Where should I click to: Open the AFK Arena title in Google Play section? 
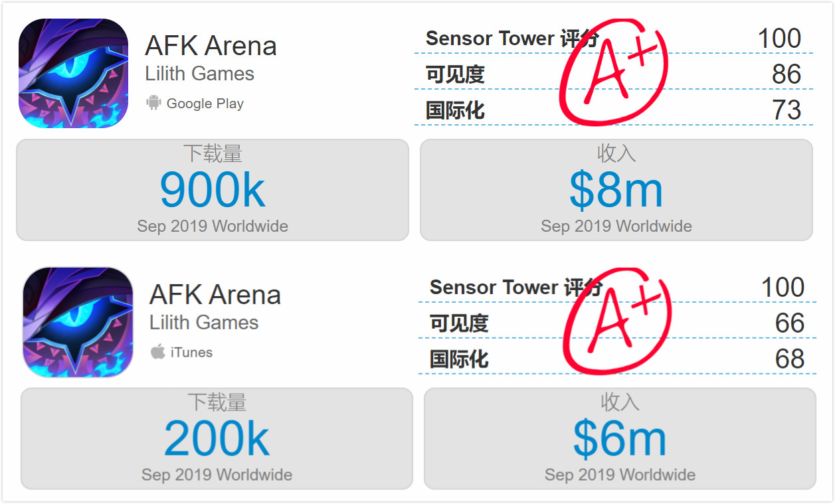[x=211, y=46]
